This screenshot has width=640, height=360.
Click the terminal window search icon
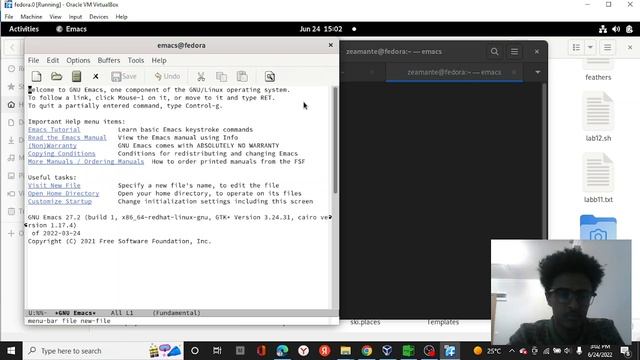pyautogui.click(x=494, y=52)
